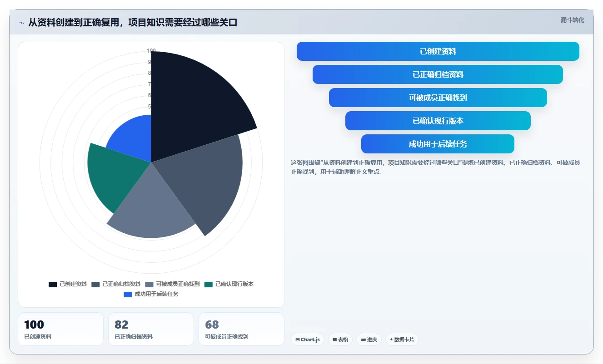Toggle 成功用于后续任务 legend swatch
Screen dimensions: 603x364
pos(128,294)
